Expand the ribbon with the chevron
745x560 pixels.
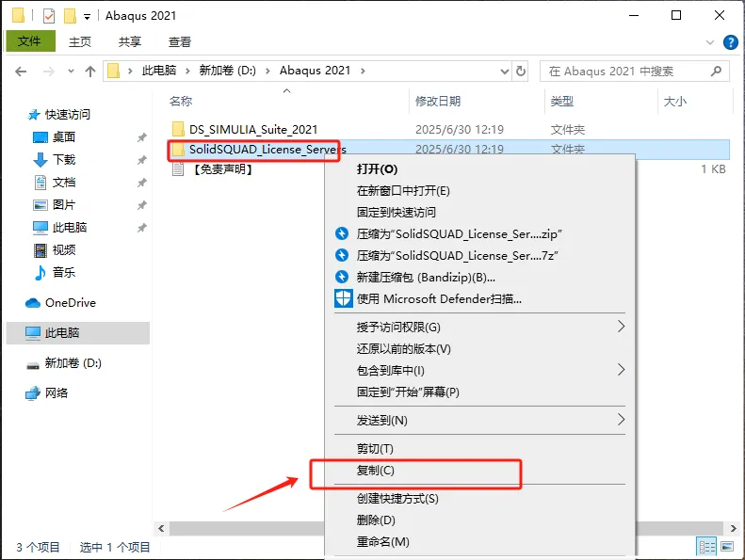coord(710,42)
